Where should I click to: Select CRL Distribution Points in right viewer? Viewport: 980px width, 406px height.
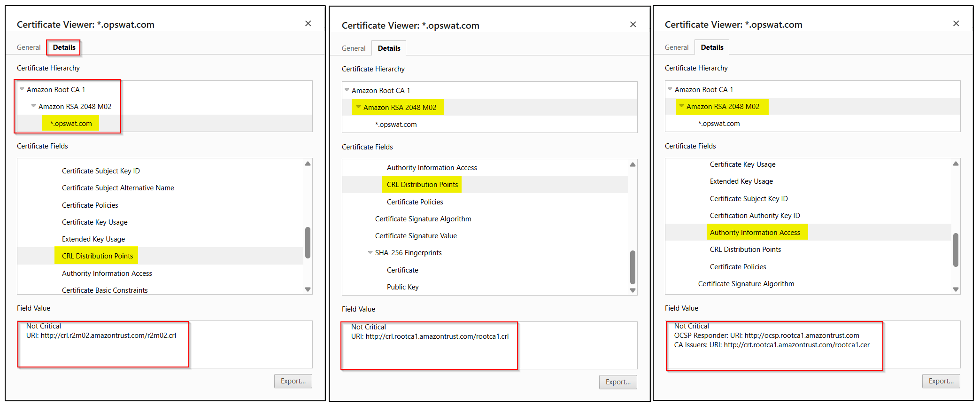pos(746,250)
